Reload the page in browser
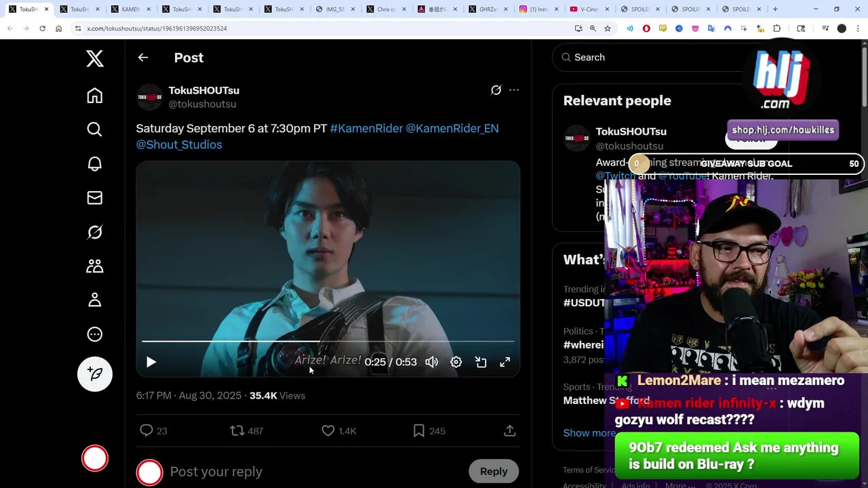The height and width of the screenshot is (488, 868). click(x=42, y=28)
